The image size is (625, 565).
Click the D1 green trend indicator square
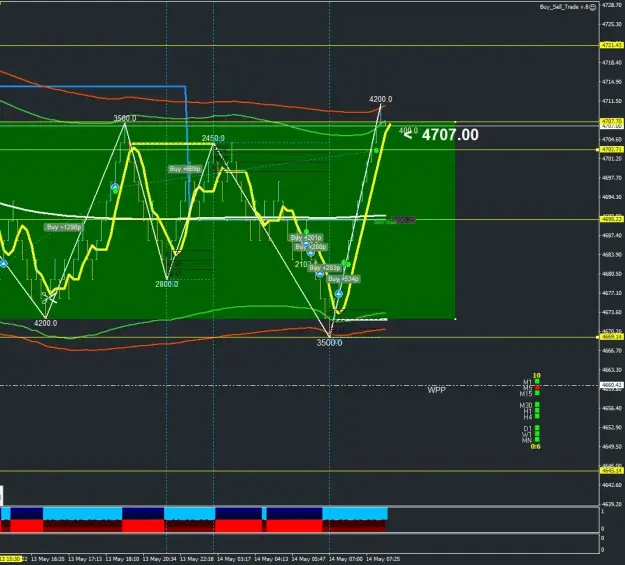coord(537,428)
